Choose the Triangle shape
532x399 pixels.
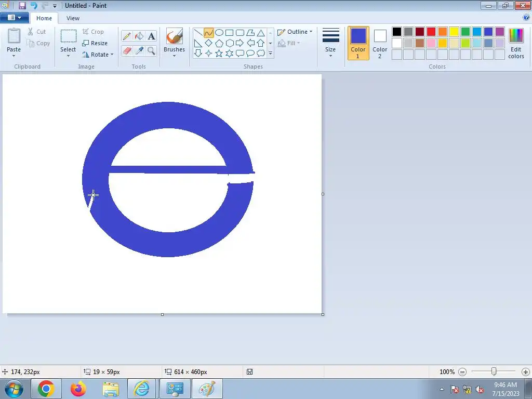pos(261,33)
